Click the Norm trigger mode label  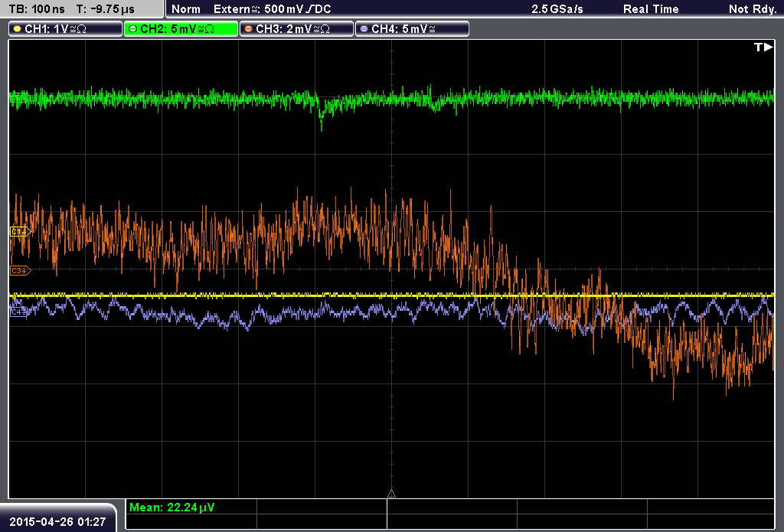point(186,9)
